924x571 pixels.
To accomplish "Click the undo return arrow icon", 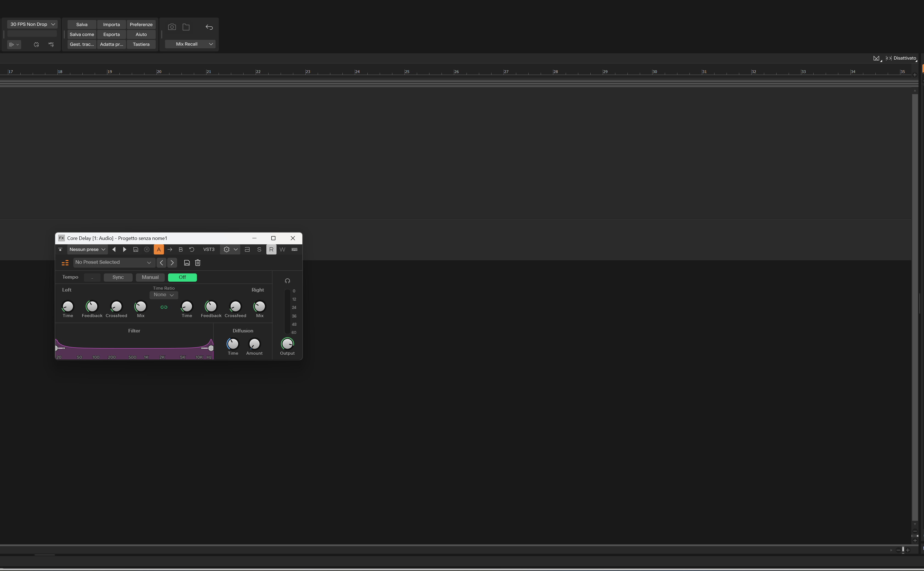I will click(x=209, y=27).
